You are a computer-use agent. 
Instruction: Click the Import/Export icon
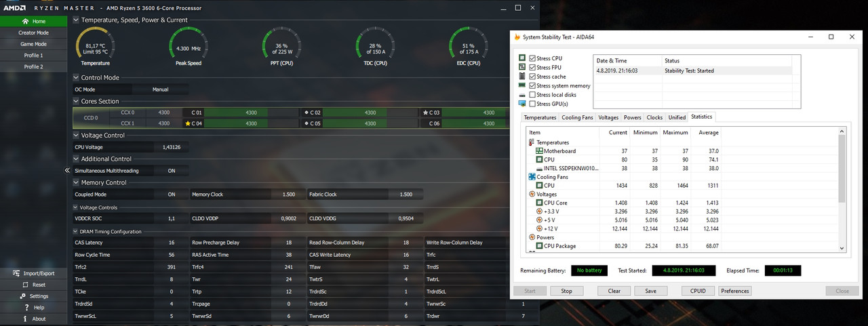[16, 273]
